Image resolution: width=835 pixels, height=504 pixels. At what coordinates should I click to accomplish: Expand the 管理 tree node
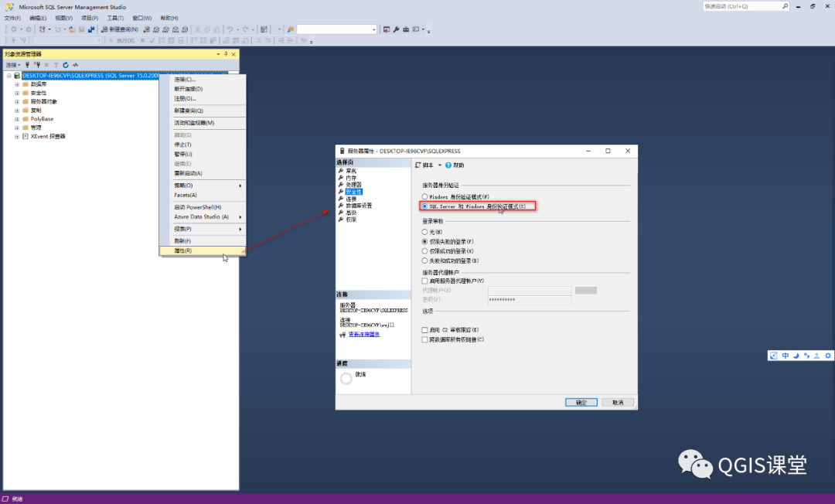click(x=17, y=128)
